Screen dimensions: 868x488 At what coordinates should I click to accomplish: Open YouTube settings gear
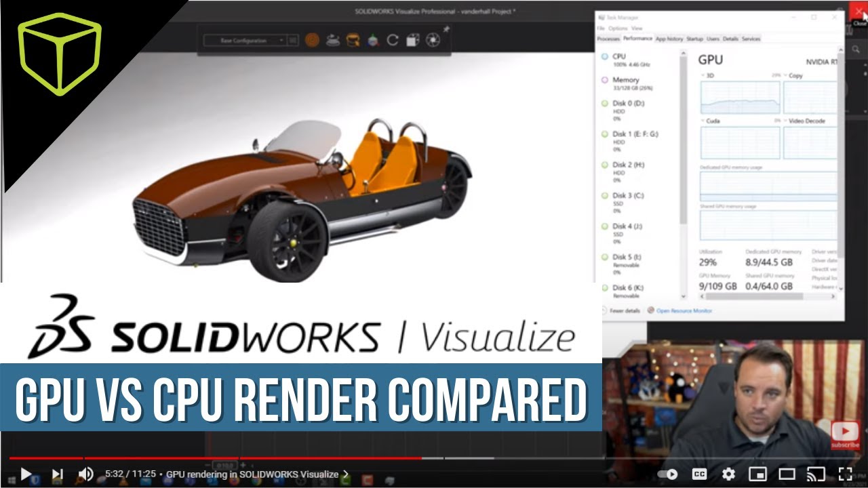pos(728,474)
